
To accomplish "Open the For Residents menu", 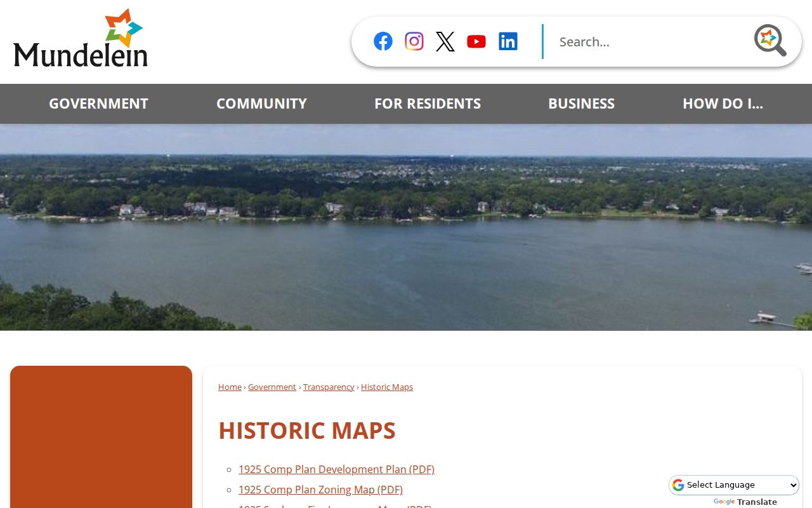I will [x=428, y=104].
